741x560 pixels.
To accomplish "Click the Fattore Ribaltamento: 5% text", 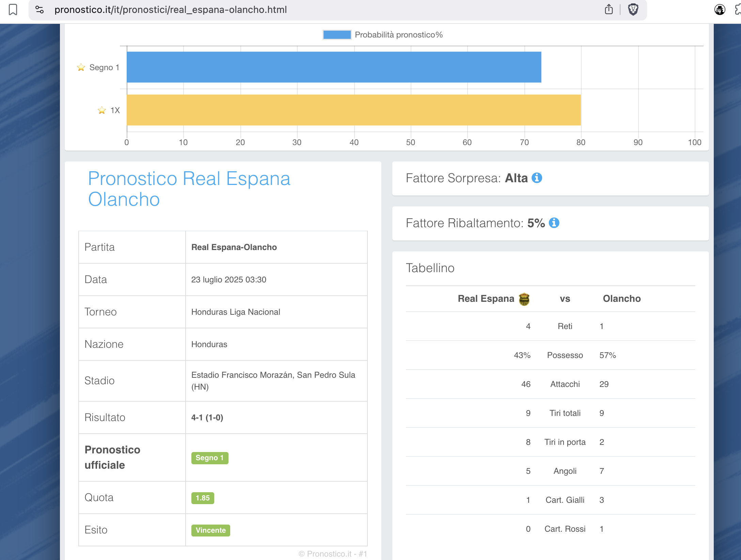I will pos(475,223).
